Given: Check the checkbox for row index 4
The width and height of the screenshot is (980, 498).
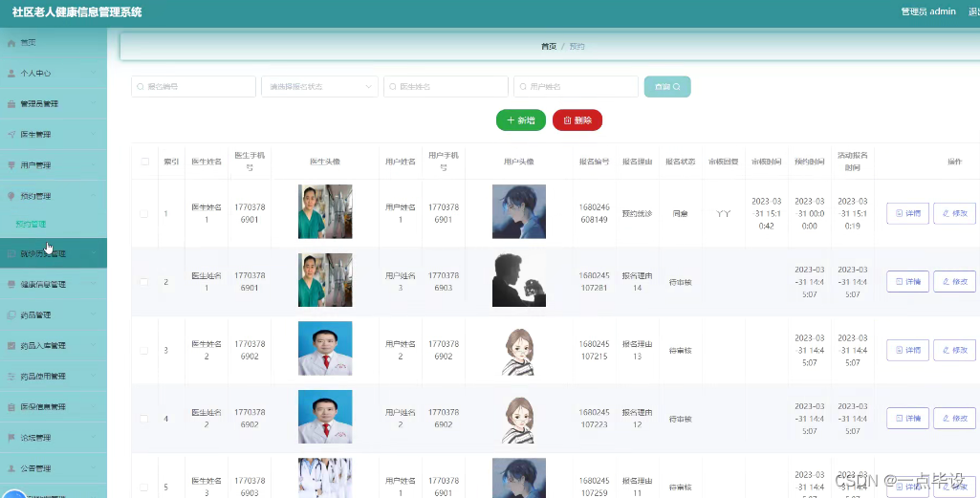Looking at the screenshot, I should [143, 419].
